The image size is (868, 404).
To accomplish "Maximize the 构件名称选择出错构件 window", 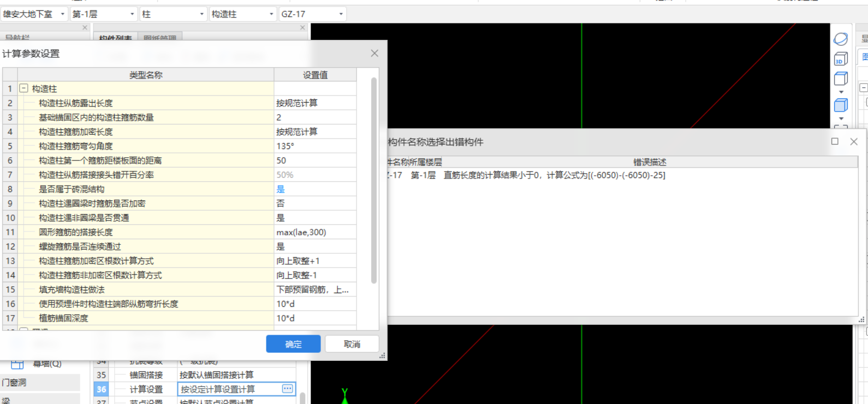I will click(x=835, y=141).
